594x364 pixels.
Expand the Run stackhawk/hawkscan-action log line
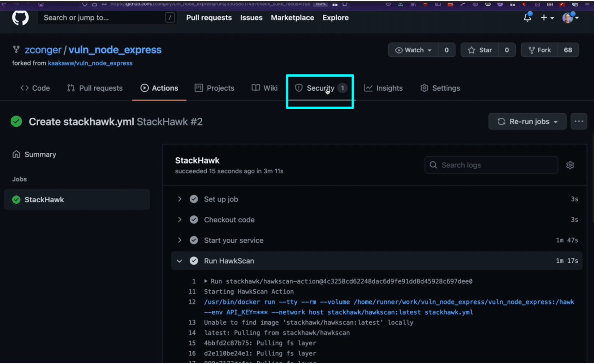(x=206, y=281)
